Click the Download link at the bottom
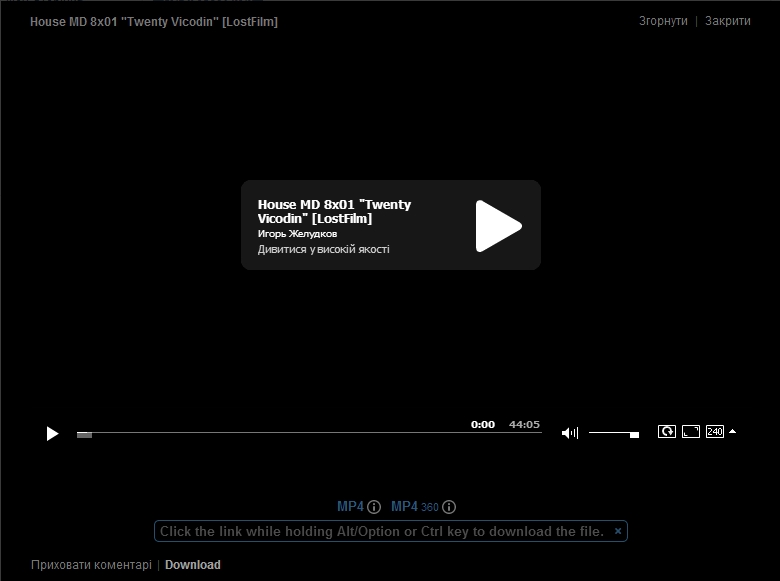Image resolution: width=780 pixels, height=581 pixels. point(193,565)
